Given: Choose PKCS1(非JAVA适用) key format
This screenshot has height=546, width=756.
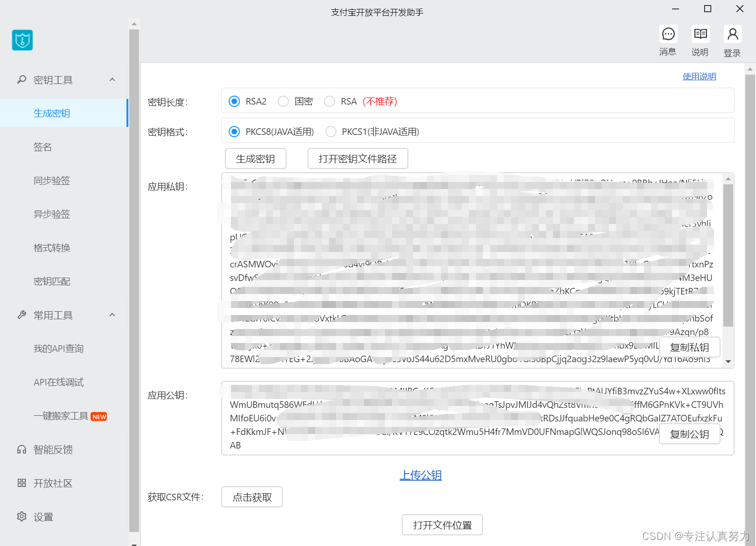Looking at the screenshot, I should click(x=331, y=132).
